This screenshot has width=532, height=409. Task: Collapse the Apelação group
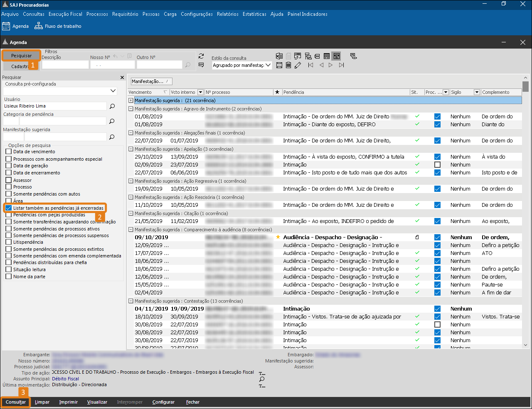[131, 149]
